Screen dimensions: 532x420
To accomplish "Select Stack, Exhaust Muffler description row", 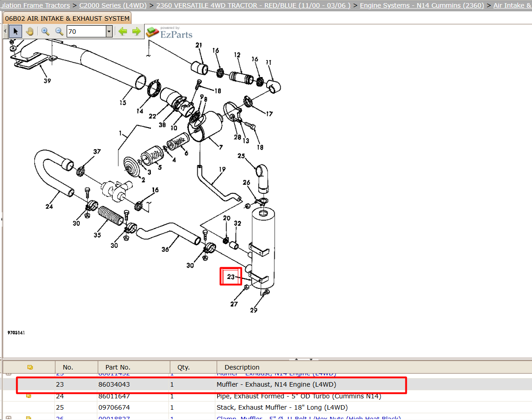I will pyautogui.click(x=282, y=407).
